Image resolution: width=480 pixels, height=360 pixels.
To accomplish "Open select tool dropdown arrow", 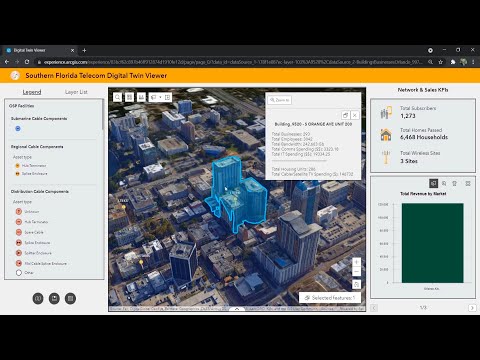I will [160, 97].
